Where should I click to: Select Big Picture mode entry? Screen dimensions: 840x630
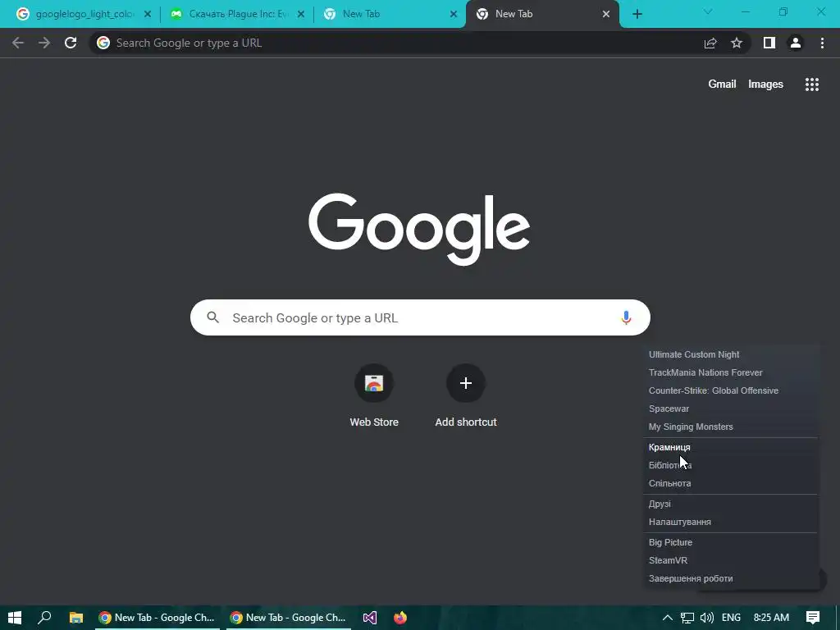coord(731,542)
